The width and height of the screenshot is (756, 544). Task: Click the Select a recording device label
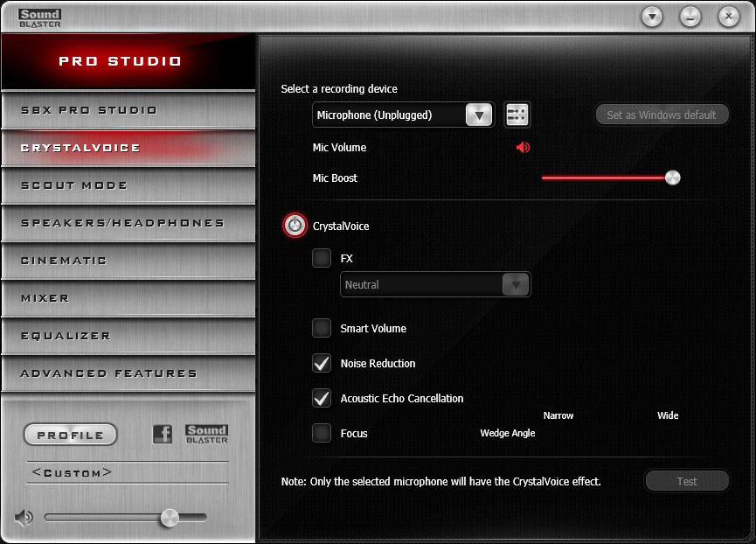pyautogui.click(x=339, y=88)
